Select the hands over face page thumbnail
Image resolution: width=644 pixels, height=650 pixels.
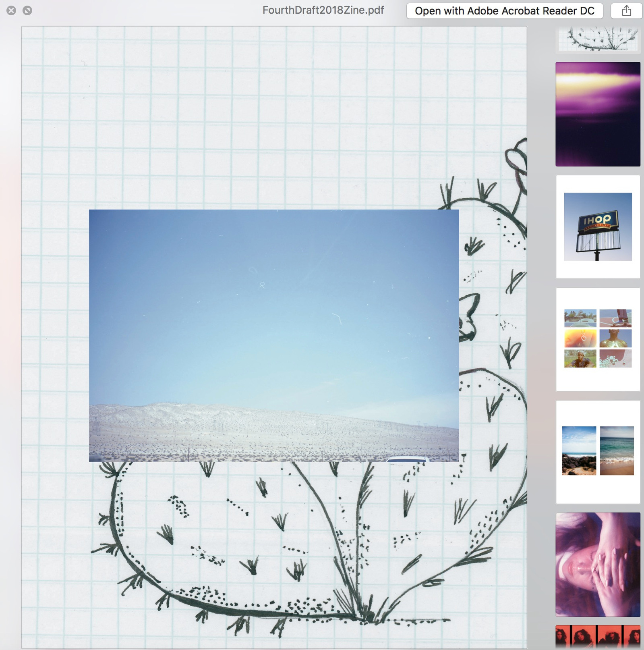(598, 565)
